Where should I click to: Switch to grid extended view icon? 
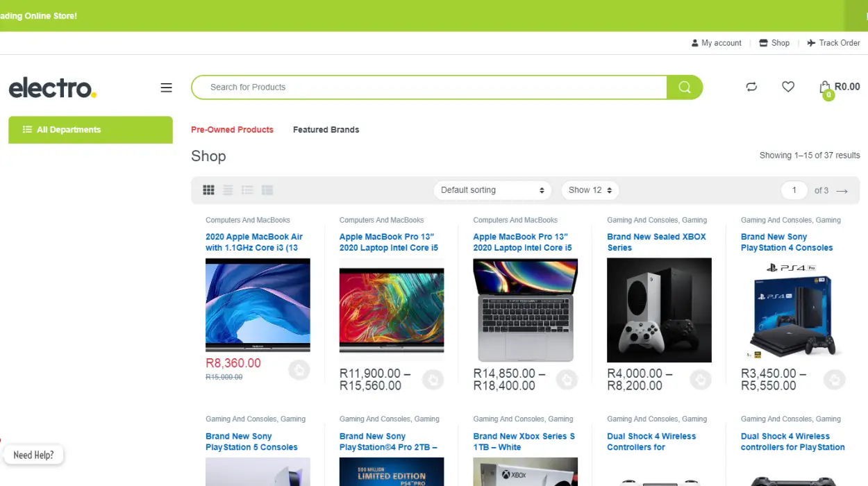228,190
